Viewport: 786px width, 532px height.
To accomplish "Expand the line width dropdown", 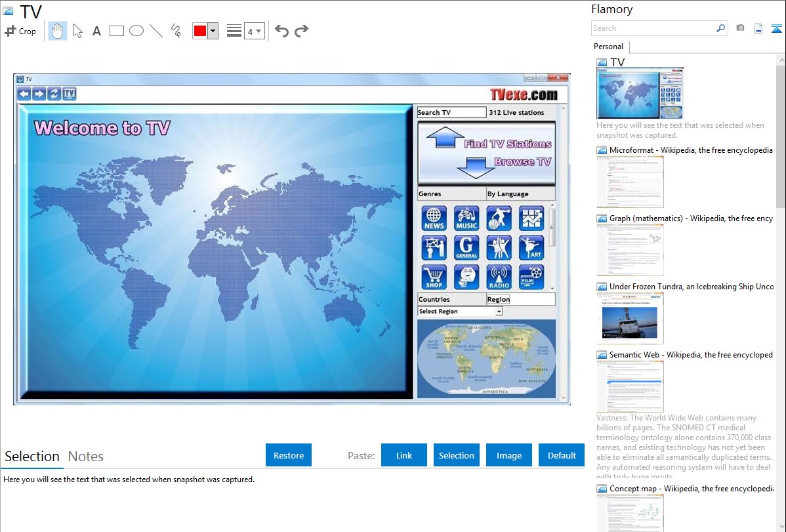I will click(254, 31).
